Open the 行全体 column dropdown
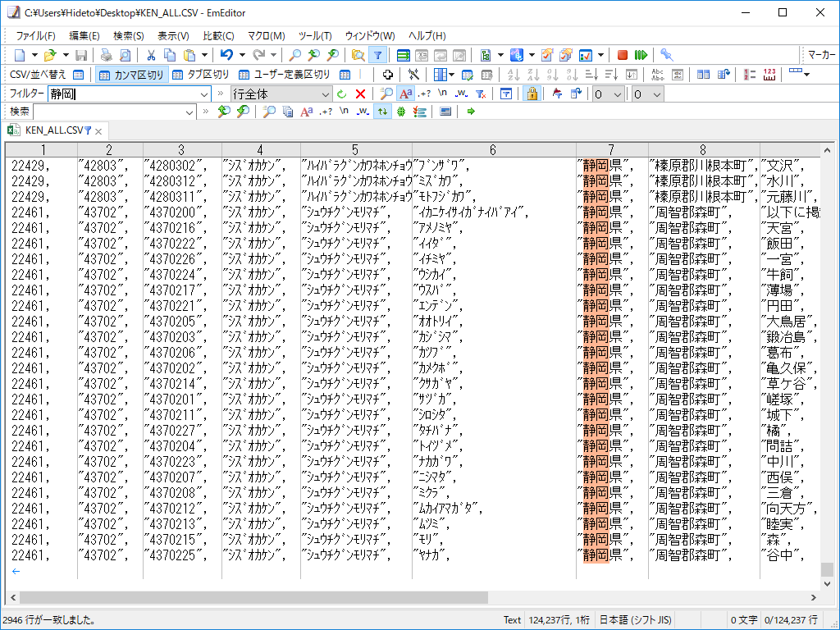Screen dimensions: 840x630 (x=325, y=95)
